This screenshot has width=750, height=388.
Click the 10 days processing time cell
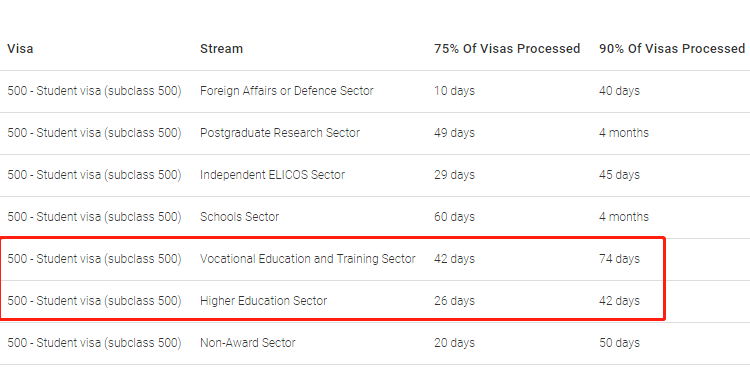[454, 91]
